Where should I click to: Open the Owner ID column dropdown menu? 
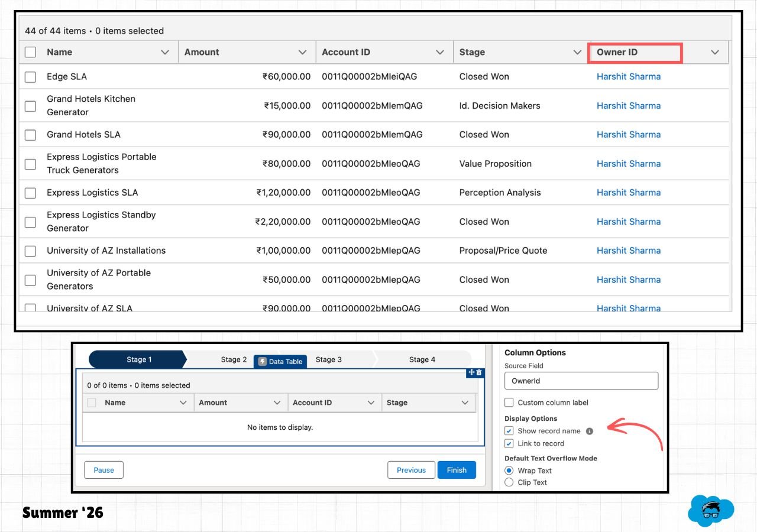pyautogui.click(x=715, y=52)
